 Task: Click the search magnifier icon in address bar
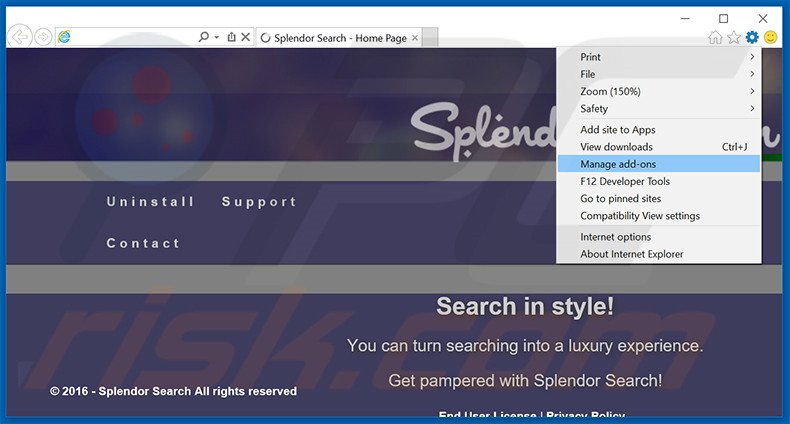click(x=203, y=37)
